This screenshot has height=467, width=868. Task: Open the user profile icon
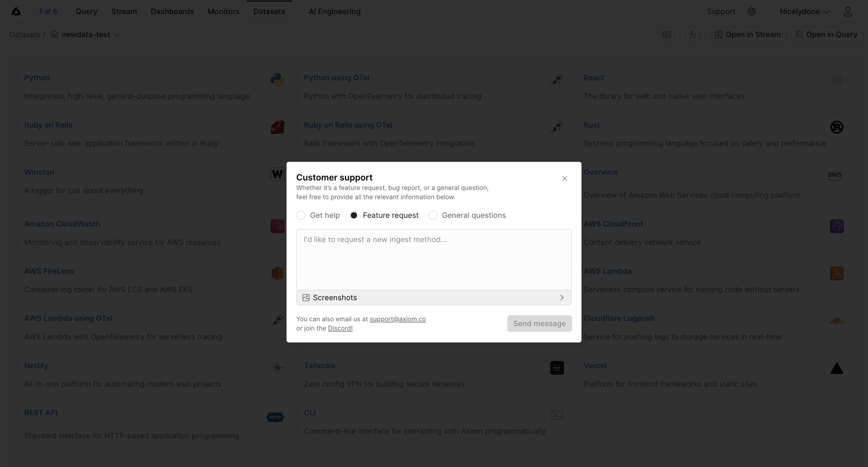point(847,11)
